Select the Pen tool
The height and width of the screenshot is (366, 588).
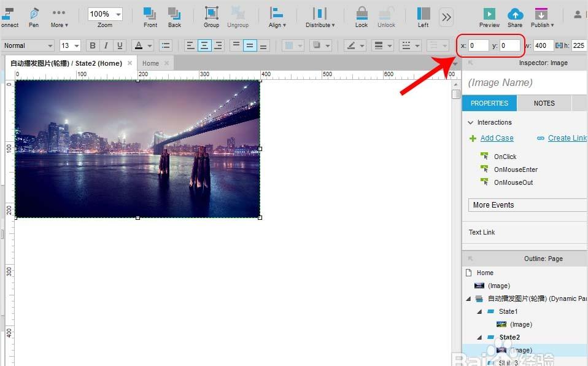click(x=34, y=17)
